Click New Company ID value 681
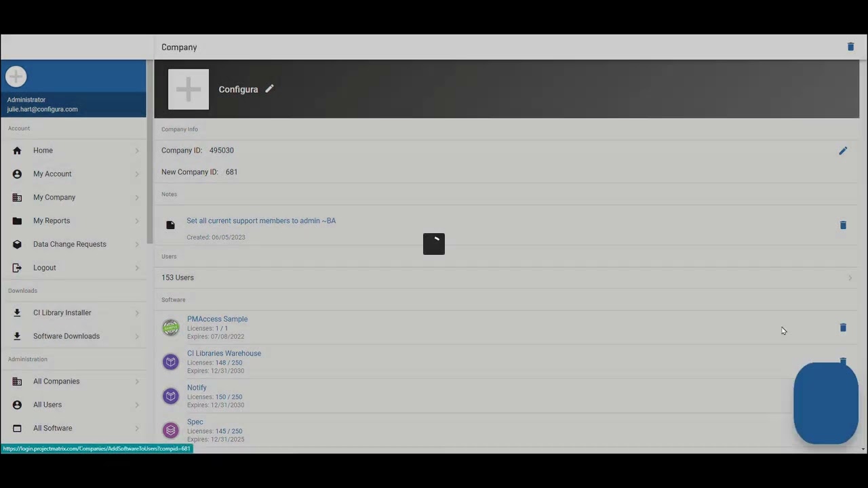Screen dimensions: 868x488 pyautogui.click(x=231, y=172)
